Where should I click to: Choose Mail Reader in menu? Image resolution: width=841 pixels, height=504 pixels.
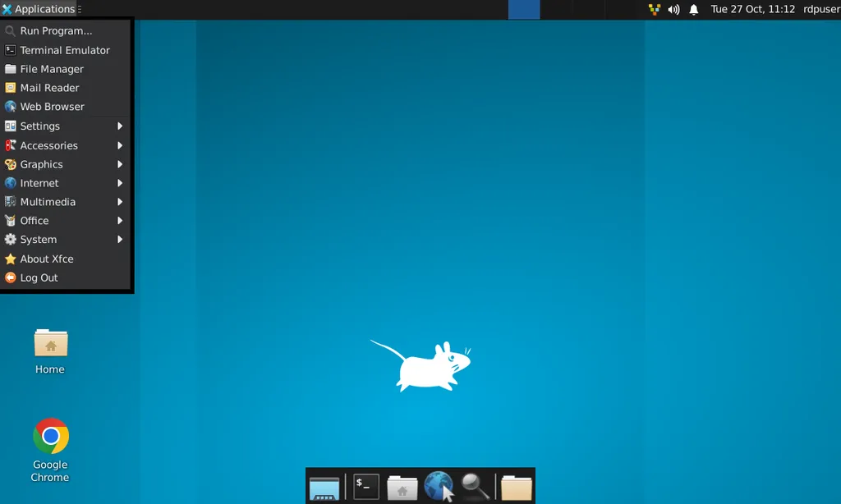66,88
